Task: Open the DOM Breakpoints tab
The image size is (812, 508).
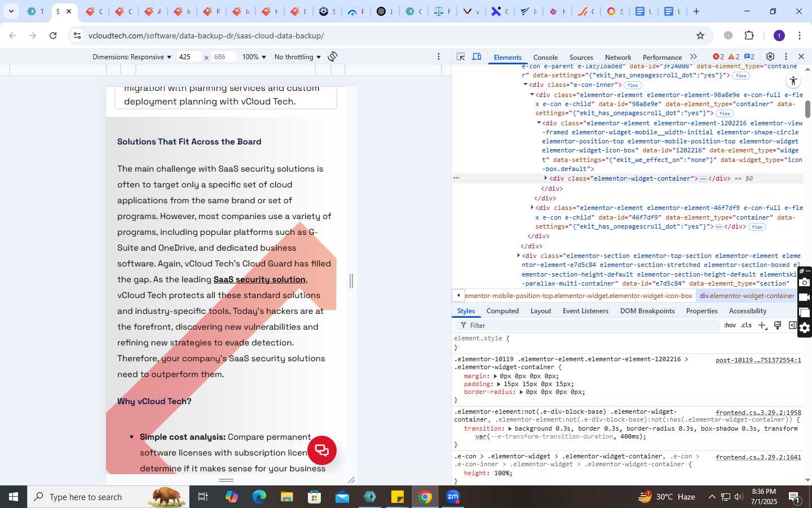Action: 647,311
